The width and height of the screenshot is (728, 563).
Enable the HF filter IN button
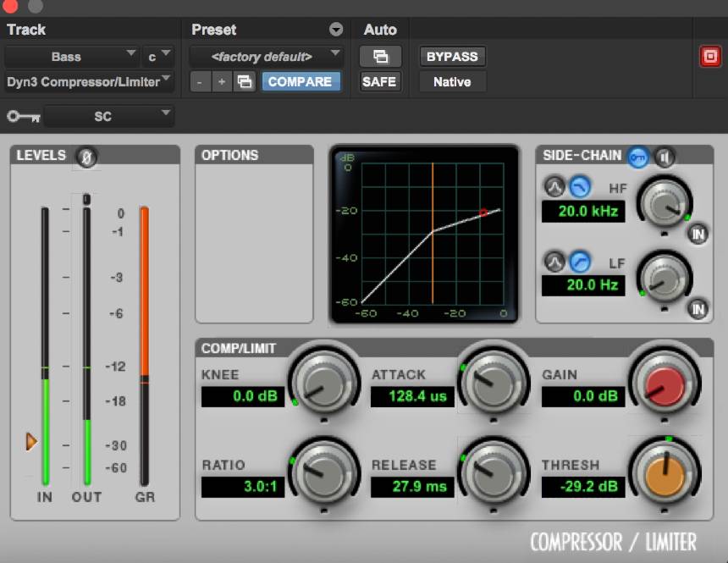[x=698, y=235]
